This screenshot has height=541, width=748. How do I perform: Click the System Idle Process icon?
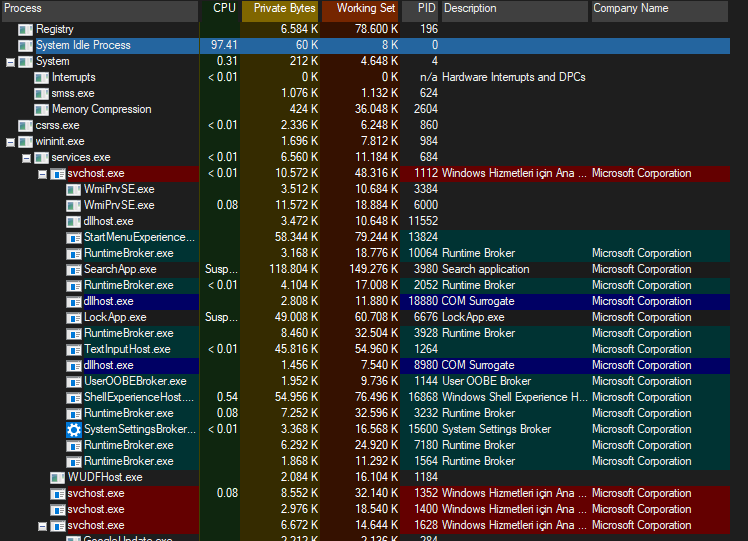25,46
